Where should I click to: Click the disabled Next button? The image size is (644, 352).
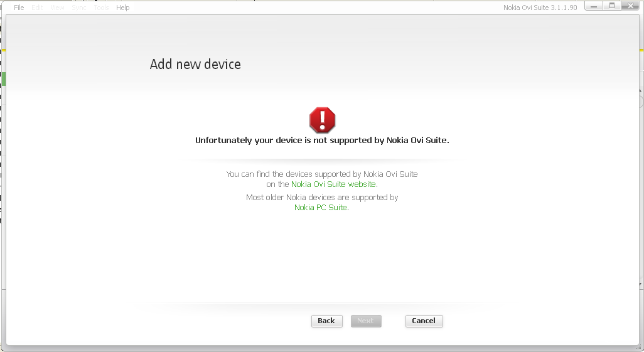[366, 321]
